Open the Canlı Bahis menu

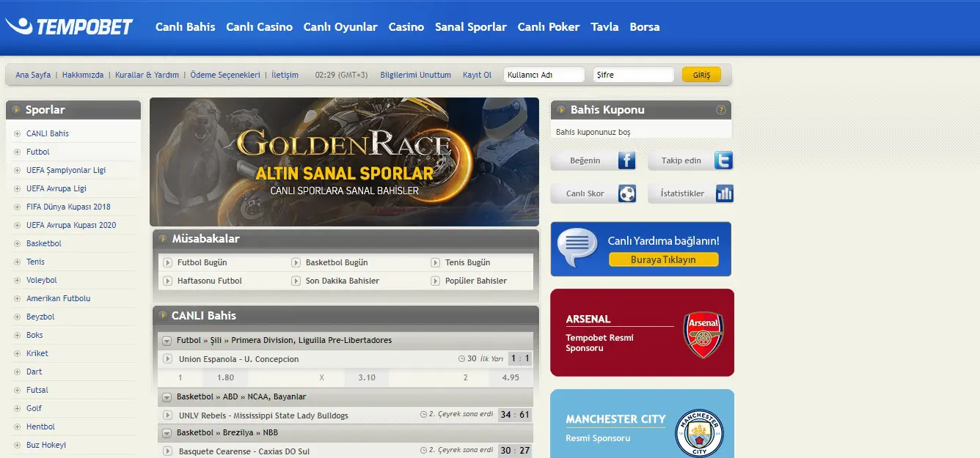[x=186, y=27]
